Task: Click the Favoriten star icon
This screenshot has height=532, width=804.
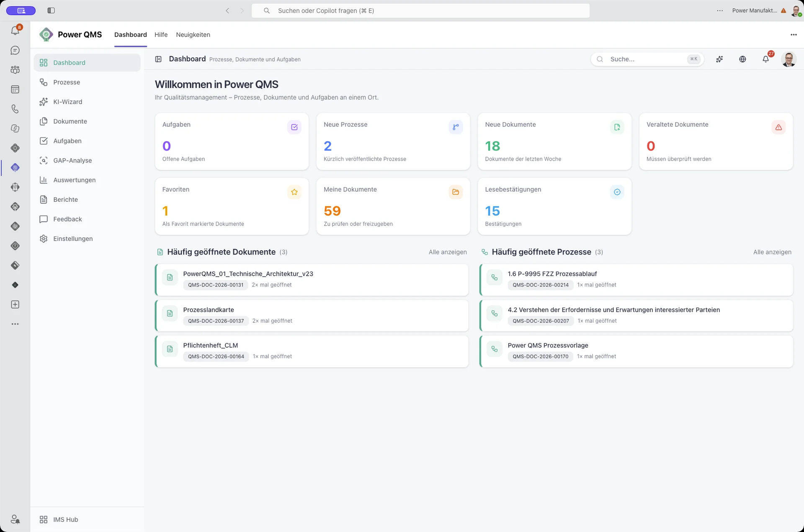Action: point(294,192)
